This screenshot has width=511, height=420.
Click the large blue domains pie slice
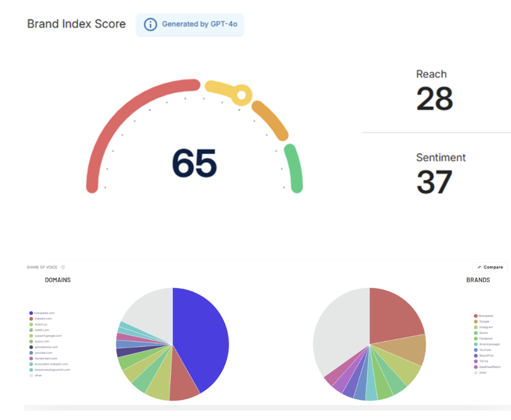tap(200, 338)
